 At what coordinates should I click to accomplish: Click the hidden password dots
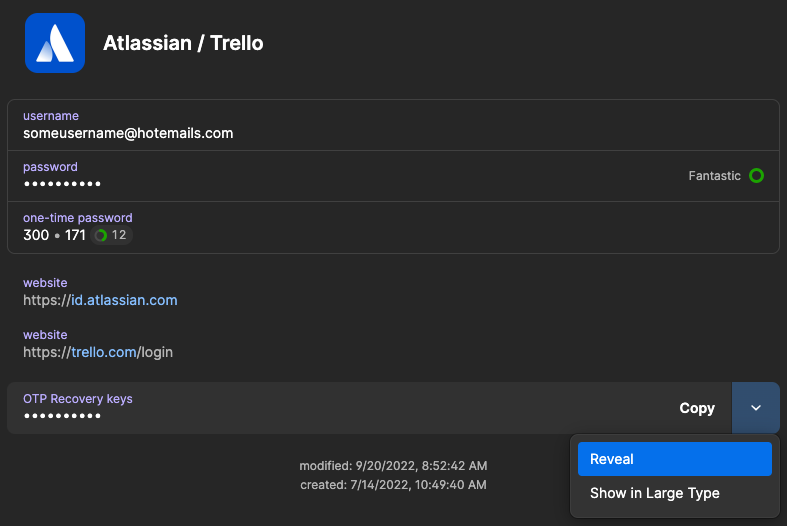point(62,184)
